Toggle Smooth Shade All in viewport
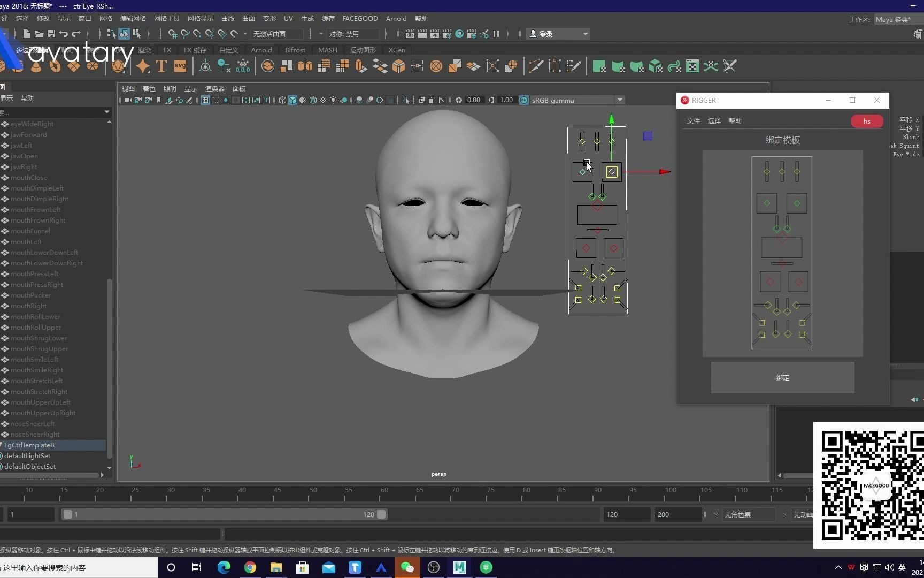The height and width of the screenshot is (578, 924). point(292,100)
